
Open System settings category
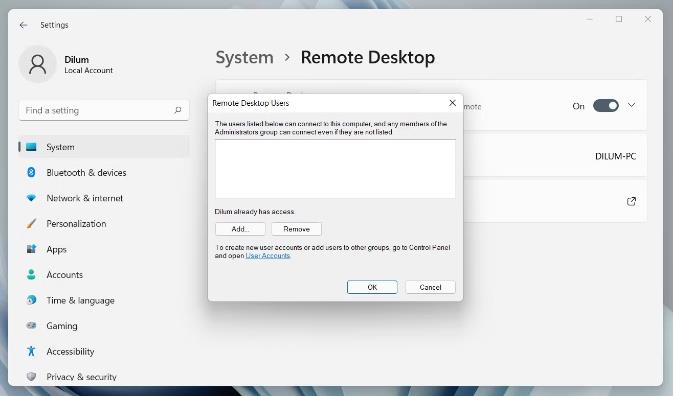(x=104, y=147)
